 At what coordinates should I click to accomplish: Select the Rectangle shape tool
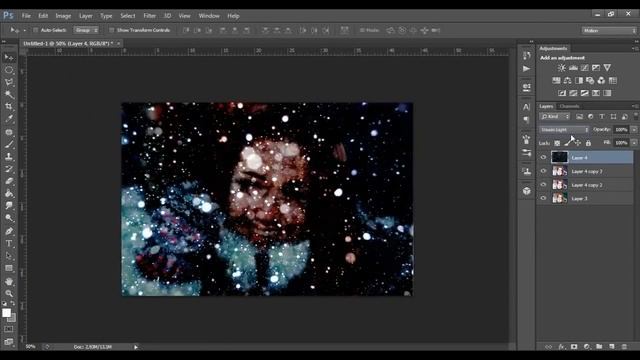point(9,269)
